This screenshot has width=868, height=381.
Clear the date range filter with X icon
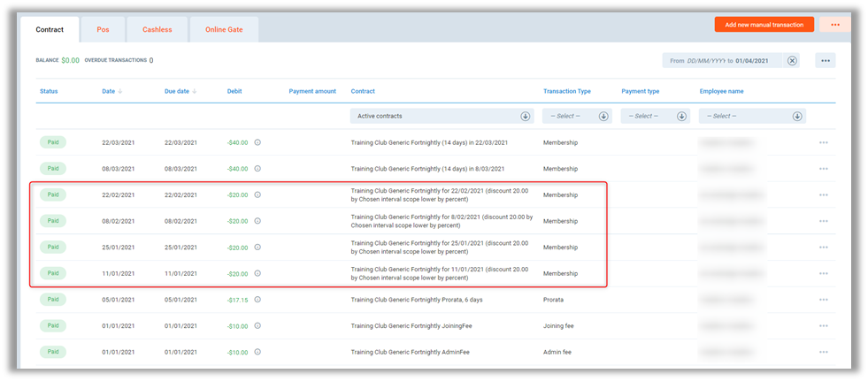click(792, 61)
